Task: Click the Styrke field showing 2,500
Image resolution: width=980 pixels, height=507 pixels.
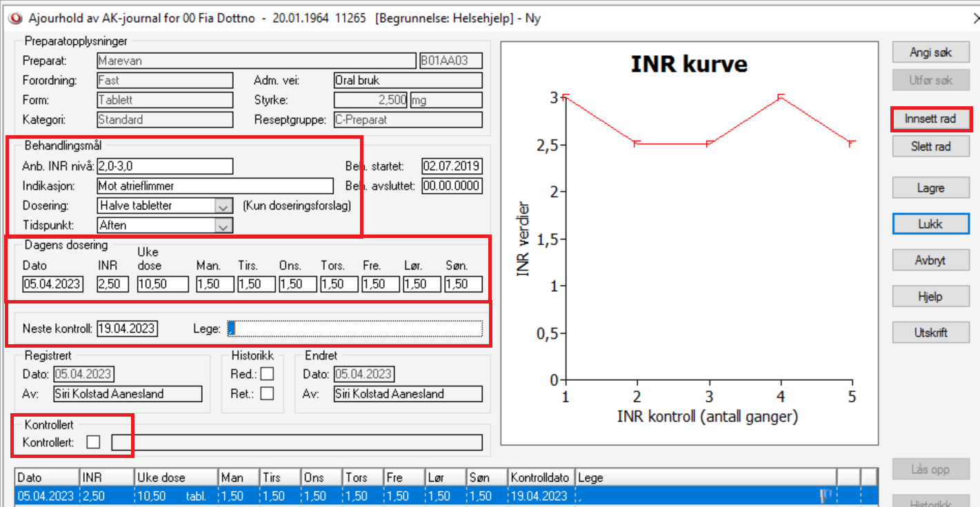Action: tap(370, 100)
